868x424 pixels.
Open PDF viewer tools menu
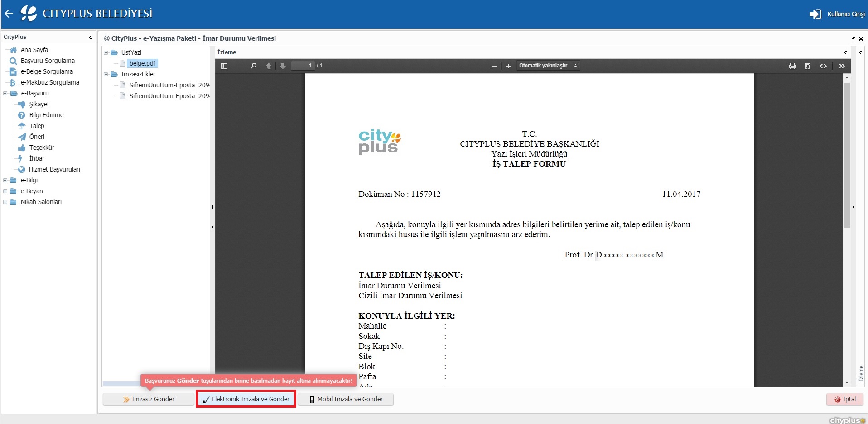pyautogui.click(x=842, y=66)
